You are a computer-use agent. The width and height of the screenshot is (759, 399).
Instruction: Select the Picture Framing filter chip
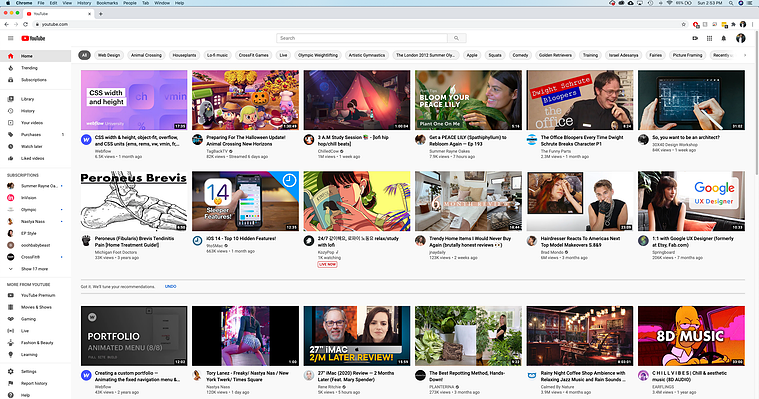pyautogui.click(x=687, y=55)
